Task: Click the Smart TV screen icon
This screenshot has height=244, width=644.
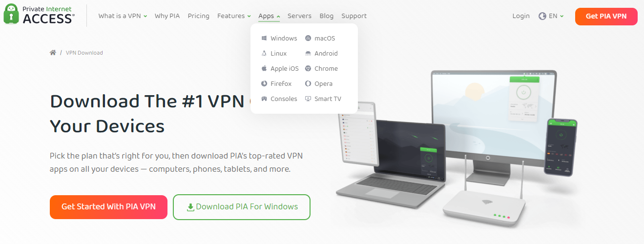Action: 308,99
